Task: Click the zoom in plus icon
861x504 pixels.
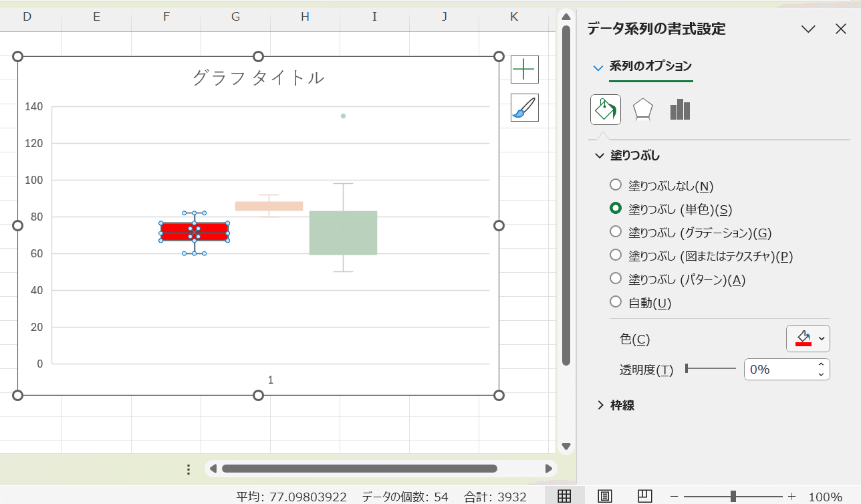Action: point(792,496)
